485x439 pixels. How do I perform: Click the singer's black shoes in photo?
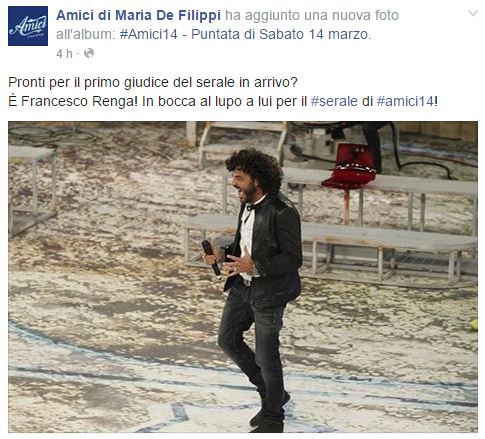[269, 413]
